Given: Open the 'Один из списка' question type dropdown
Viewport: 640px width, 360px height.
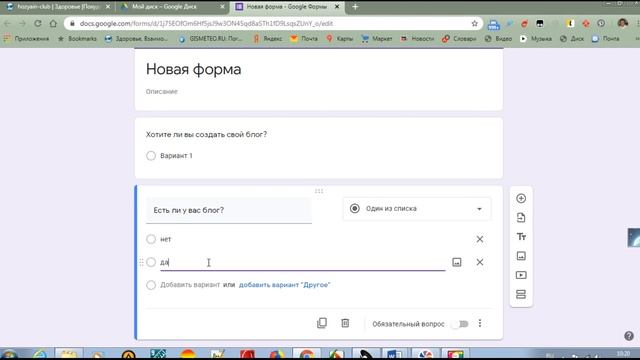Looking at the screenshot, I should 417,209.
